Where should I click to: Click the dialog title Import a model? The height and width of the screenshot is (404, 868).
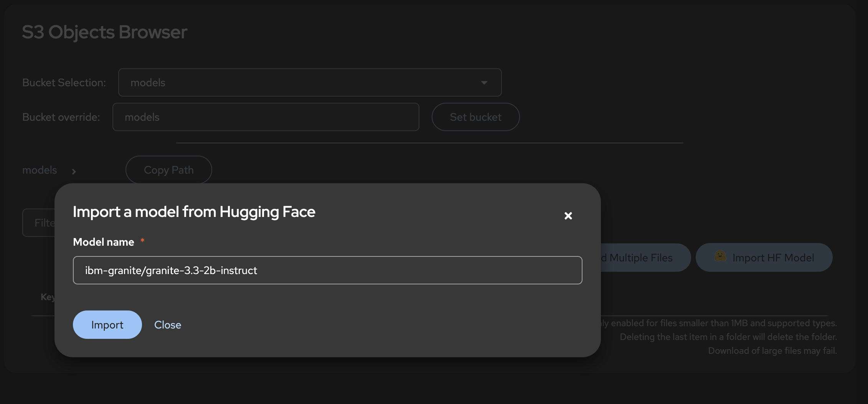point(194,212)
